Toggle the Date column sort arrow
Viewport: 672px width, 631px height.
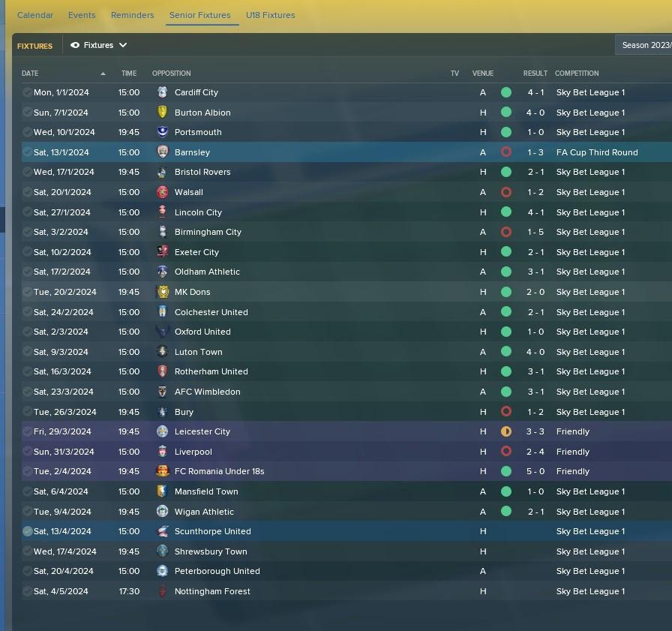tap(103, 74)
